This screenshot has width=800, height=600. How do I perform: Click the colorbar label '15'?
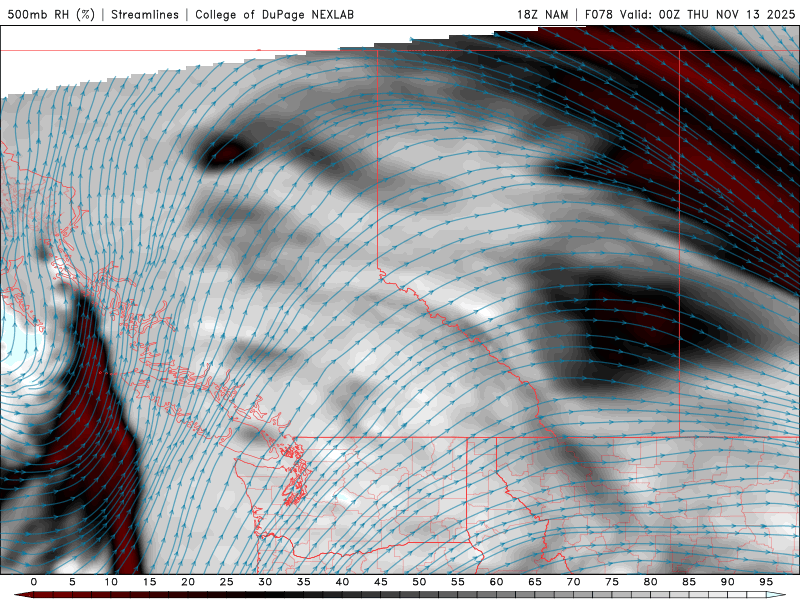[x=149, y=582]
